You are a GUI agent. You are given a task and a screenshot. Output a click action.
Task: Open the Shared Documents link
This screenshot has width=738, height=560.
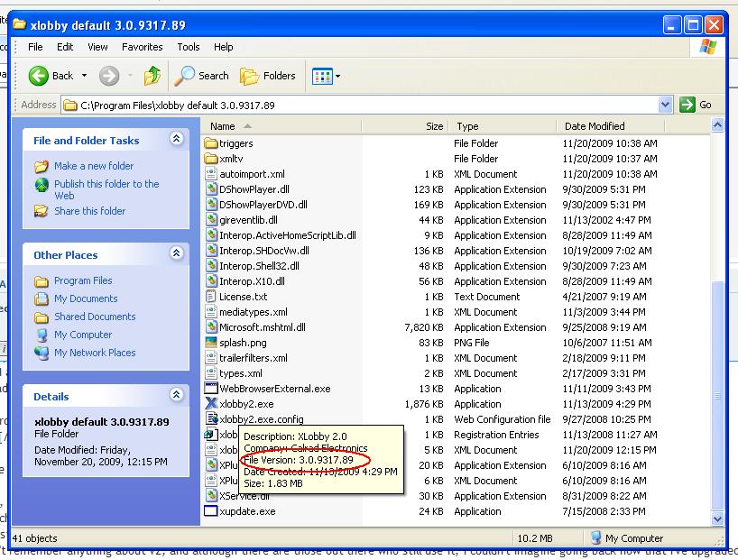coord(95,317)
